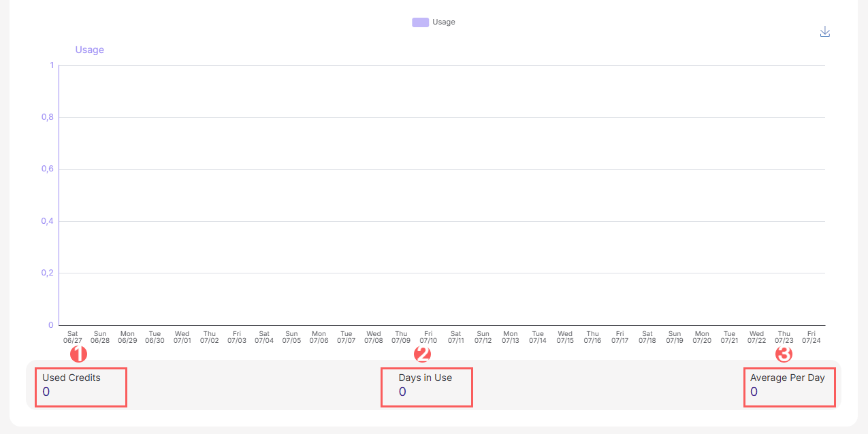Select the Average Per Day stat box
This screenshot has height=434, width=868.
[790, 386]
